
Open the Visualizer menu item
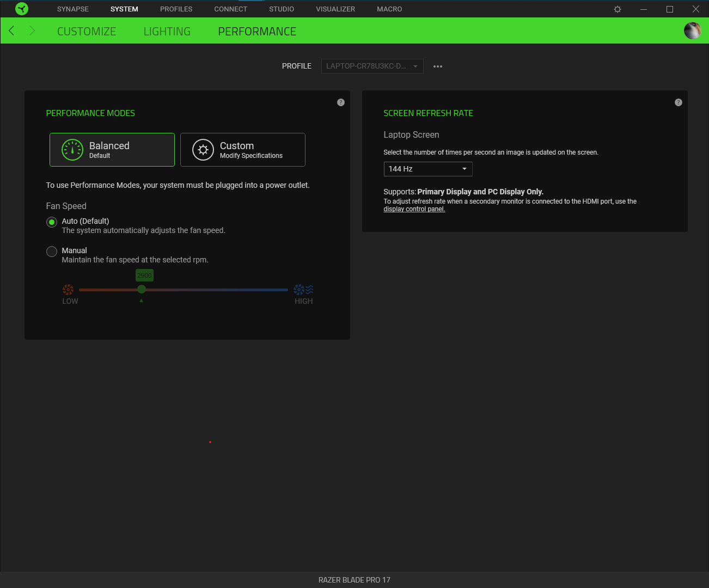(x=335, y=9)
